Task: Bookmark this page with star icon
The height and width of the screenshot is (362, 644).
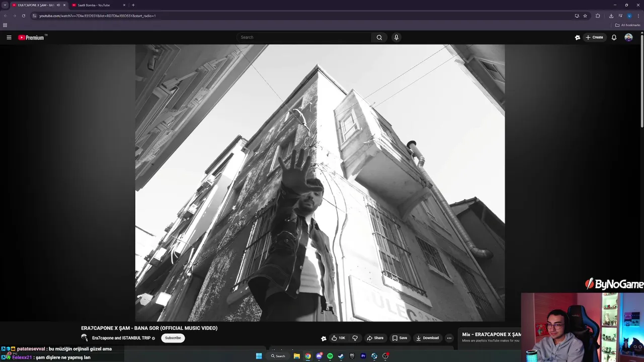Action: (x=585, y=16)
